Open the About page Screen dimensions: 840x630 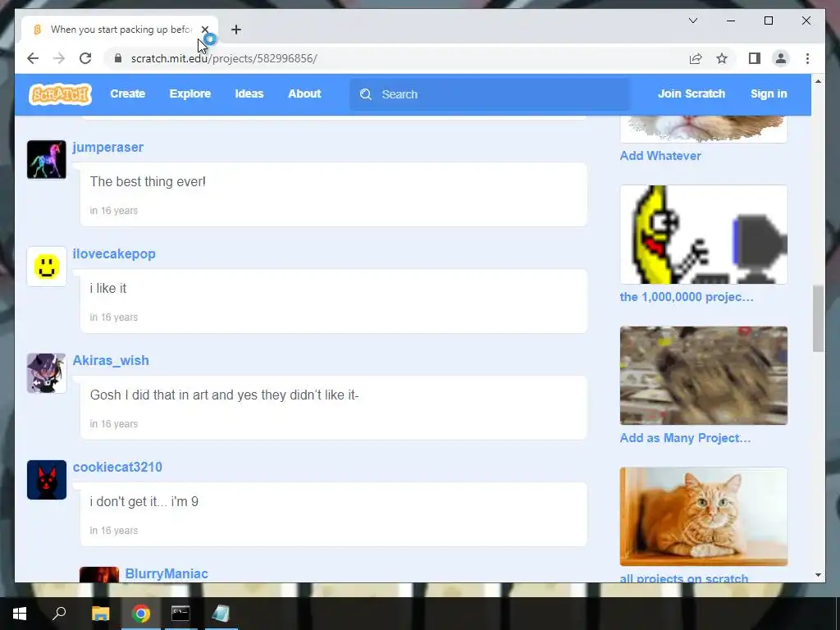(304, 94)
